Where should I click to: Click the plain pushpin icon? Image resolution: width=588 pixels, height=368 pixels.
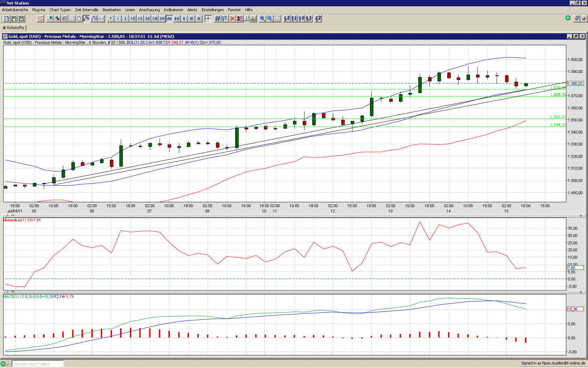[x=584, y=18]
